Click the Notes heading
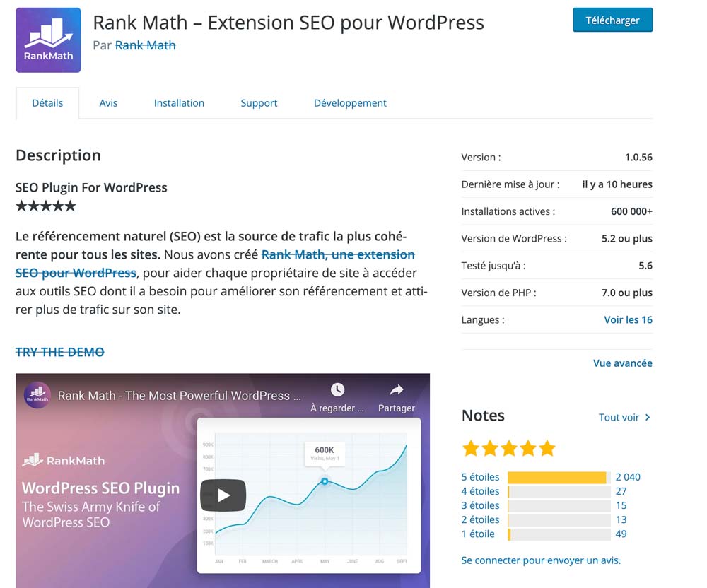The height and width of the screenshot is (588, 707). [x=483, y=416]
